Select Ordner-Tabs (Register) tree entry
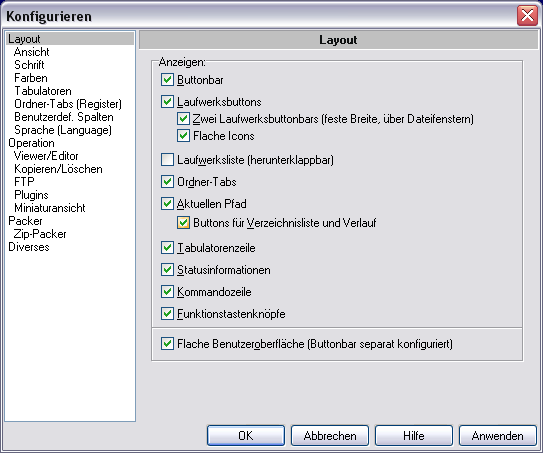 68,104
